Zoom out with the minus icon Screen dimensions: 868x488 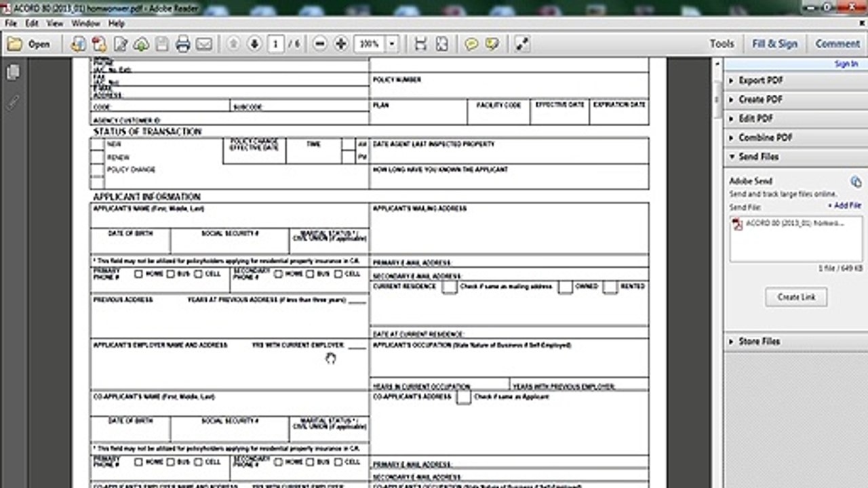320,44
